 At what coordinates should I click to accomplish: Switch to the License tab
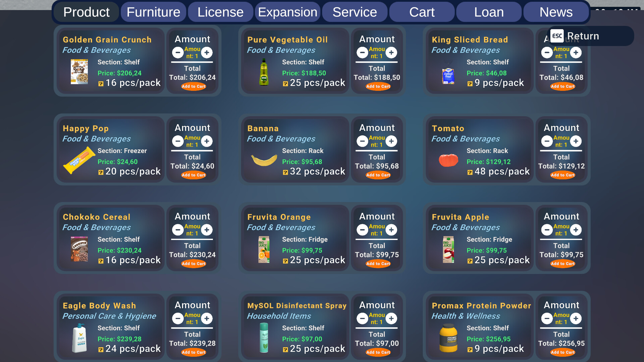point(220,12)
